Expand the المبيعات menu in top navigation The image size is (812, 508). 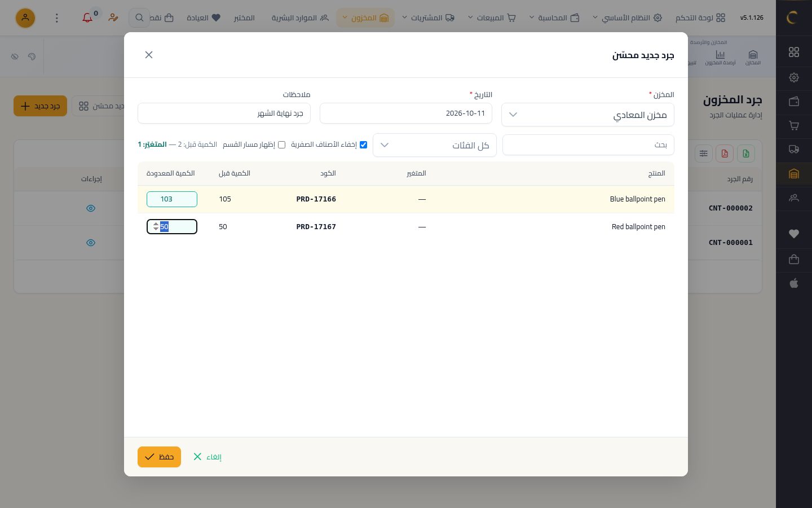[x=492, y=18]
